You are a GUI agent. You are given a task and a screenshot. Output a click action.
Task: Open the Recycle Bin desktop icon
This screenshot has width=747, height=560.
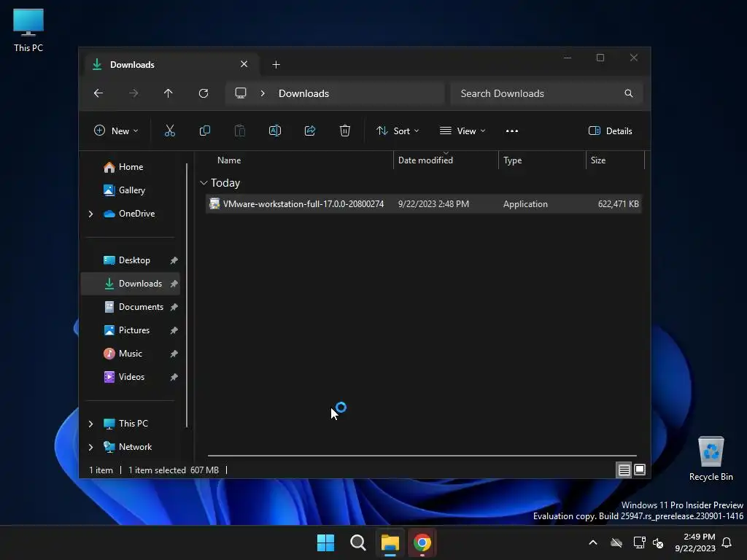tap(711, 459)
